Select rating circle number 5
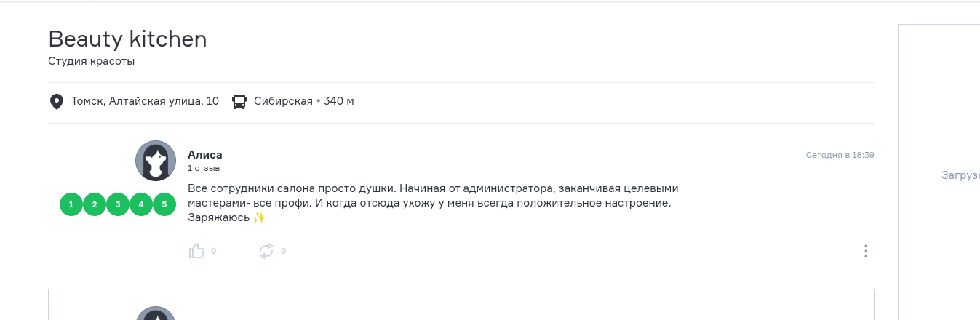 point(164,205)
